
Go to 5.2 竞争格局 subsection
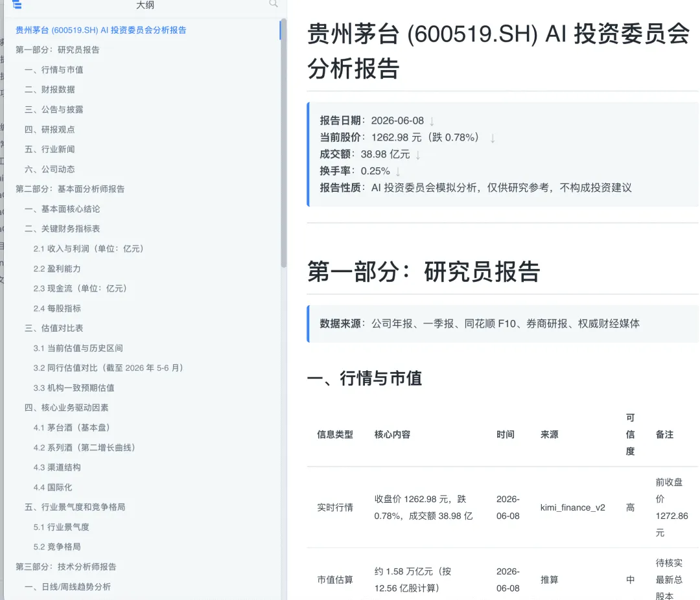coord(57,547)
